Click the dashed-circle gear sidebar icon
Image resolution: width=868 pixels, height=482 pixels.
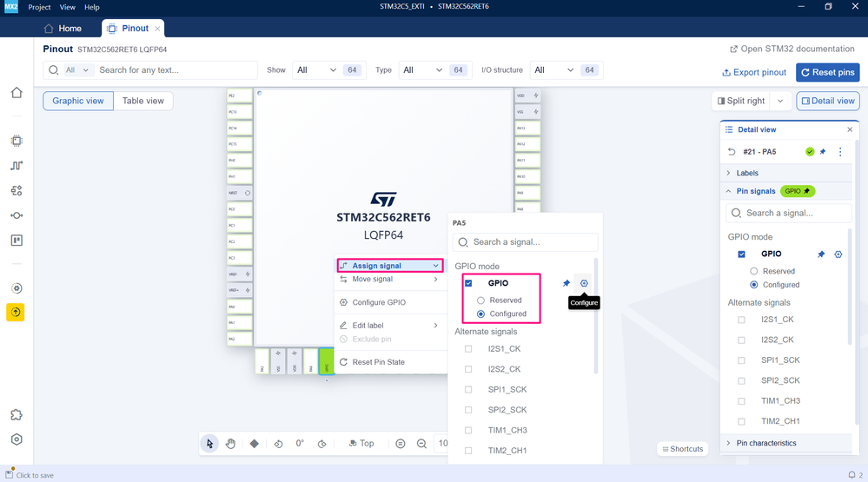pyautogui.click(x=17, y=288)
